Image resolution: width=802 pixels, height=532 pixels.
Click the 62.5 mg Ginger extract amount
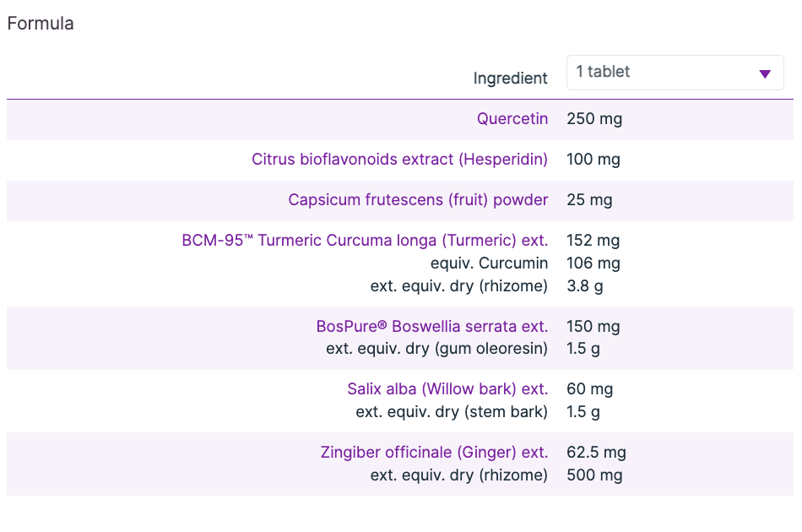597,453
